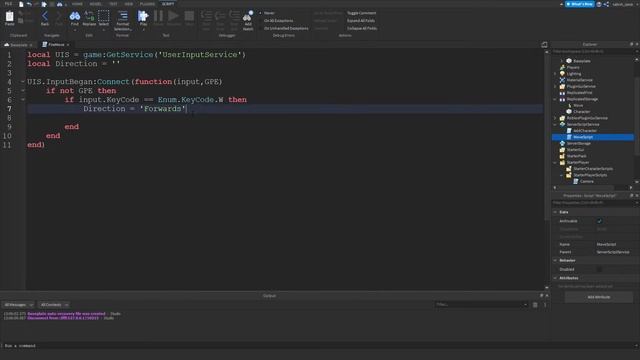
Task: Select On All Exceptions option
Action: click(x=278, y=20)
